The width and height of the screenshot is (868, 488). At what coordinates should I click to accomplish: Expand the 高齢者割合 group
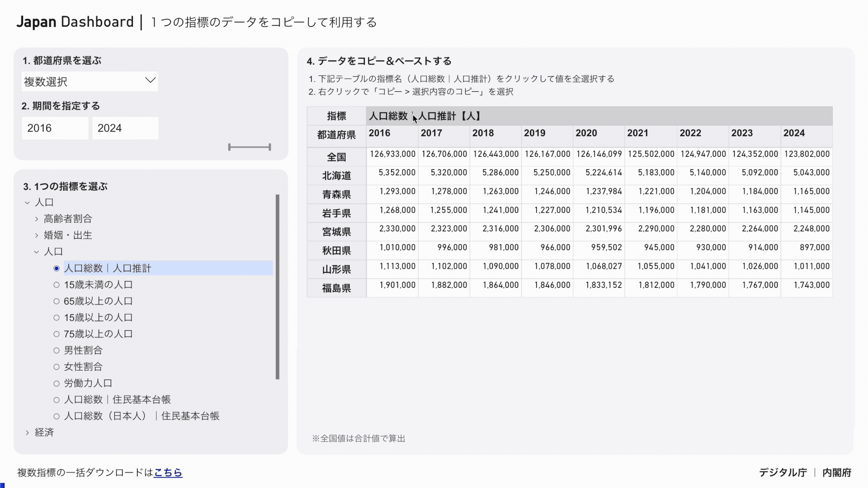37,219
